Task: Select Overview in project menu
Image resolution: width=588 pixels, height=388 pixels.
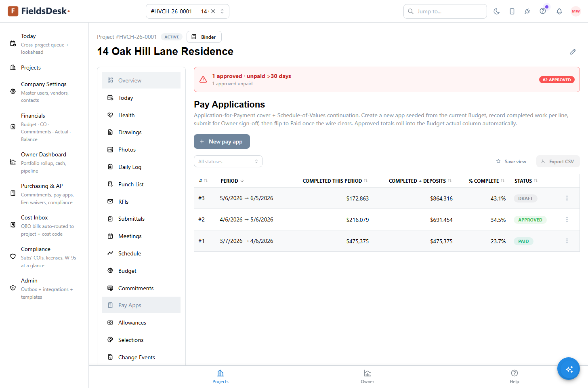Action: pos(141,80)
